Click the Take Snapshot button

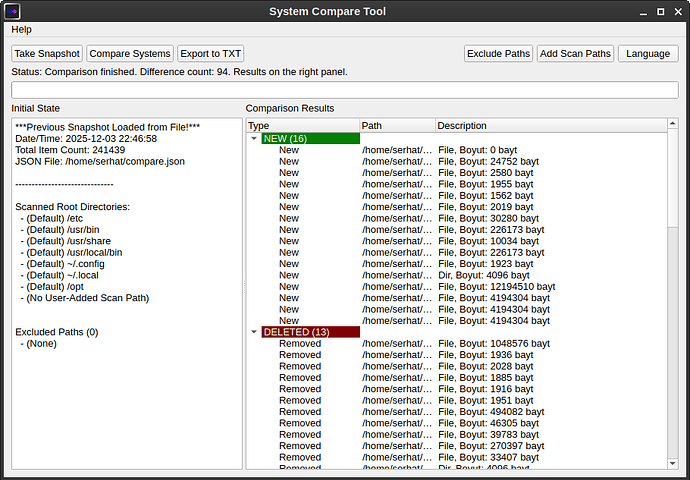pyautogui.click(x=47, y=54)
